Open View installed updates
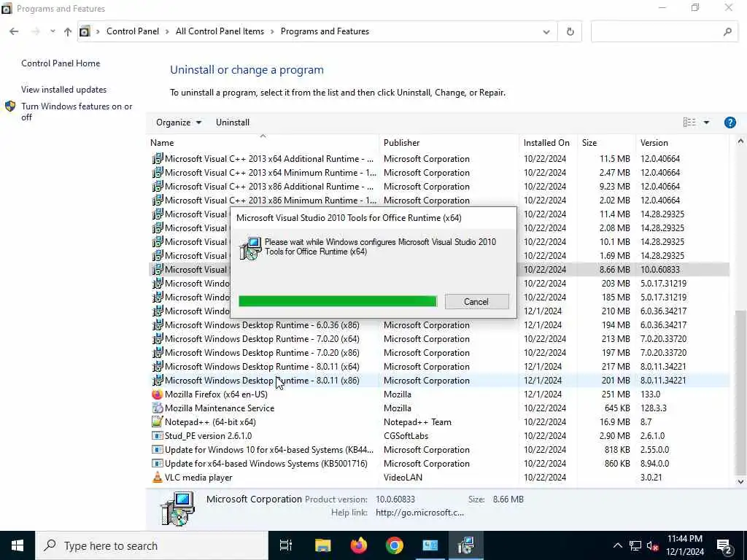 [x=64, y=90]
